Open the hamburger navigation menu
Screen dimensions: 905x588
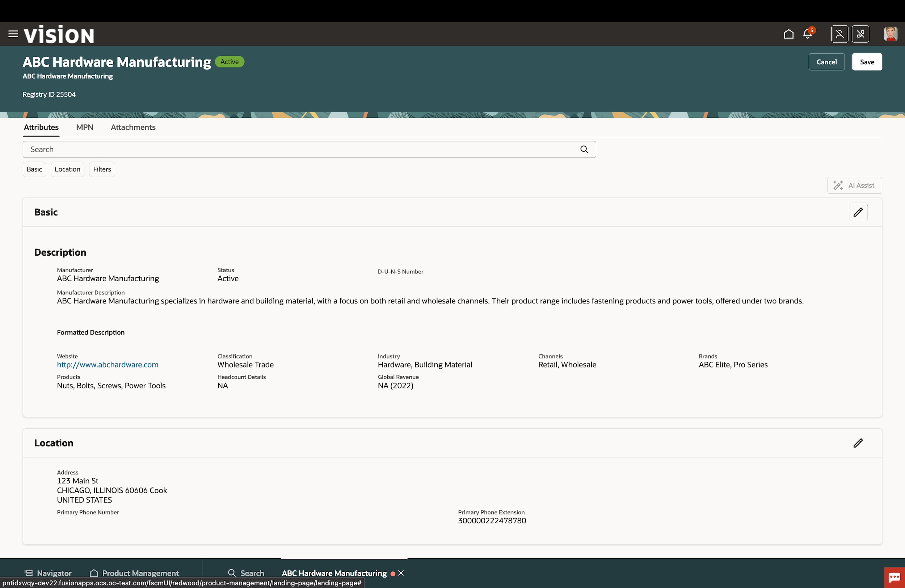[13, 34]
